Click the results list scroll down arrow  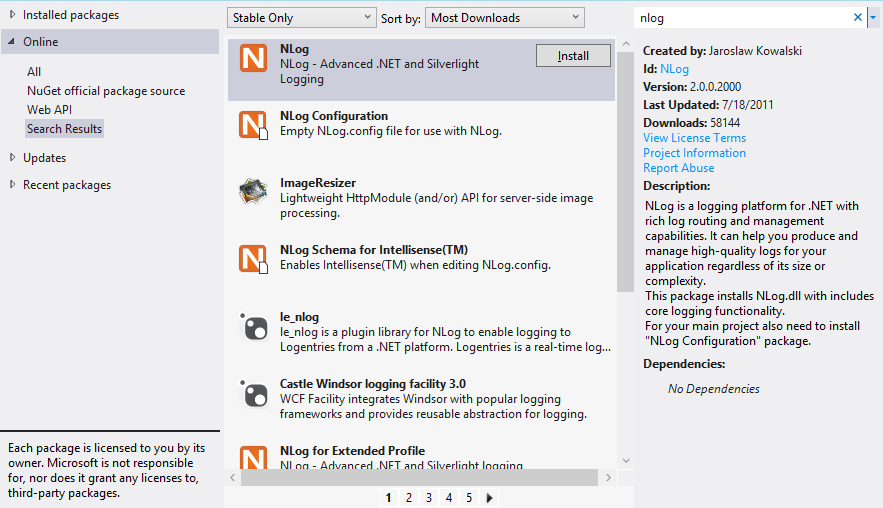click(626, 461)
